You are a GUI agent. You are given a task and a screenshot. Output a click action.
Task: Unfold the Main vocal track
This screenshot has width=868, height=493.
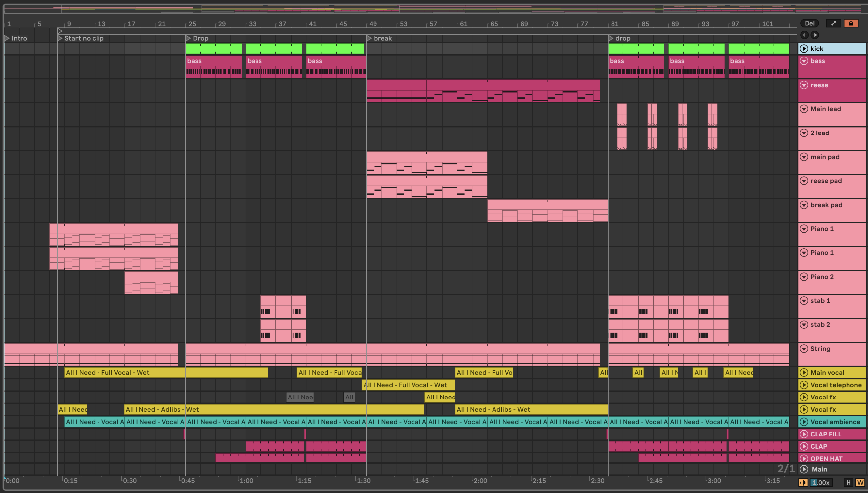[x=804, y=372]
